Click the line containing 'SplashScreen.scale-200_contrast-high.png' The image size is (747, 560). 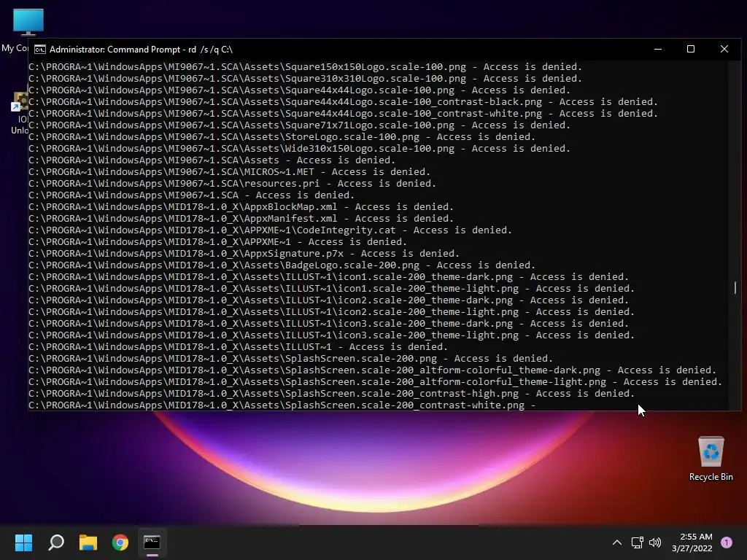click(332, 393)
